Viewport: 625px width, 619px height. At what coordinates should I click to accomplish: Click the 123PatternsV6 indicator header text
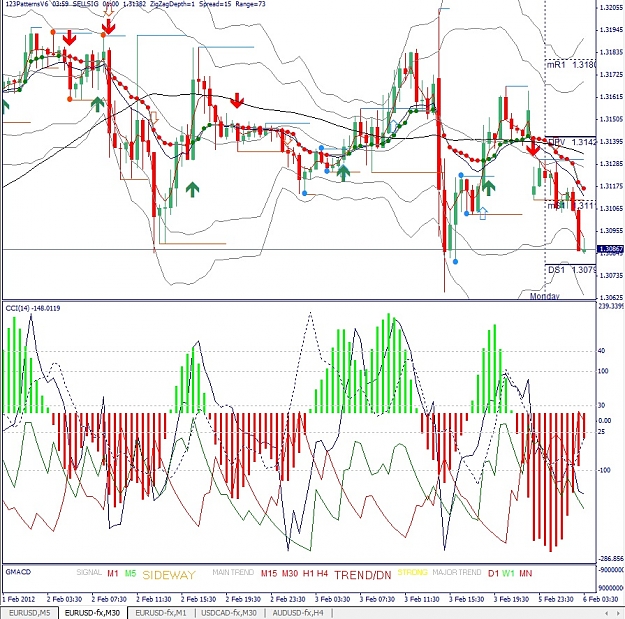click(x=135, y=4)
